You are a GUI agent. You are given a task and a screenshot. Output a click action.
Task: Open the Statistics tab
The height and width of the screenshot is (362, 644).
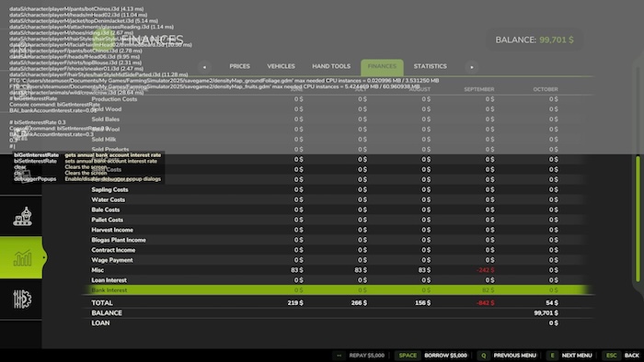click(430, 66)
